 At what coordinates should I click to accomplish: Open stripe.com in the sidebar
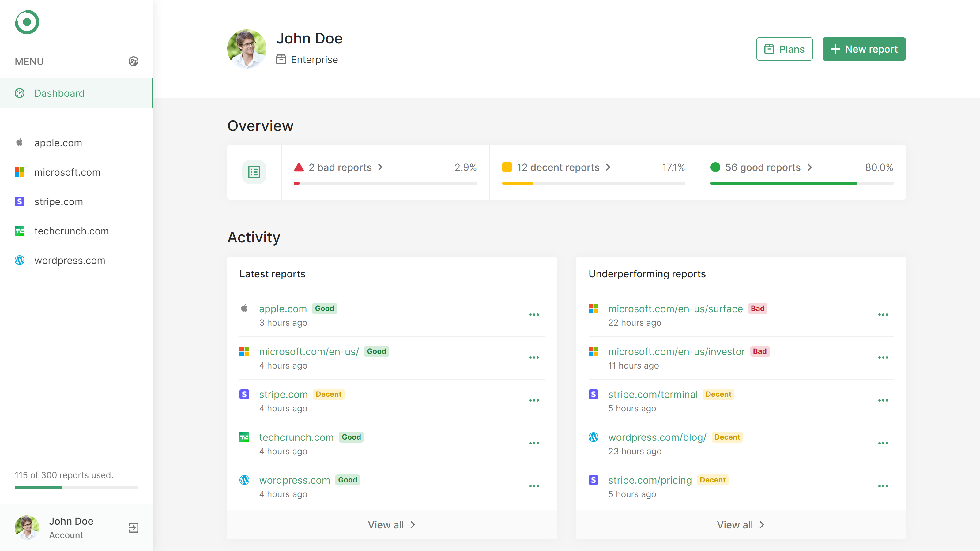pyautogui.click(x=76, y=201)
